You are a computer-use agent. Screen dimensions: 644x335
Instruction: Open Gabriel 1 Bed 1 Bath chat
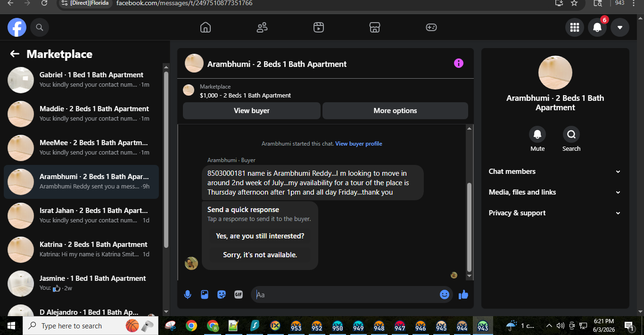(81, 80)
